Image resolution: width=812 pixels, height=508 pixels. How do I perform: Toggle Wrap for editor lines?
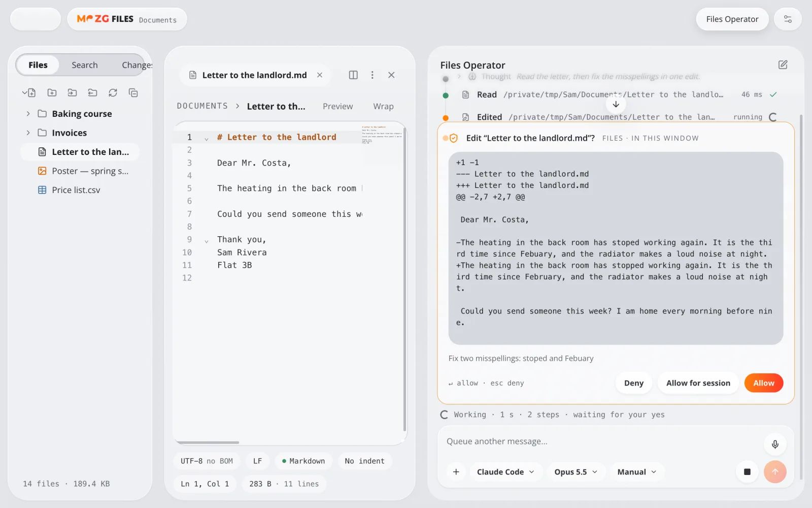pyautogui.click(x=383, y=106)
